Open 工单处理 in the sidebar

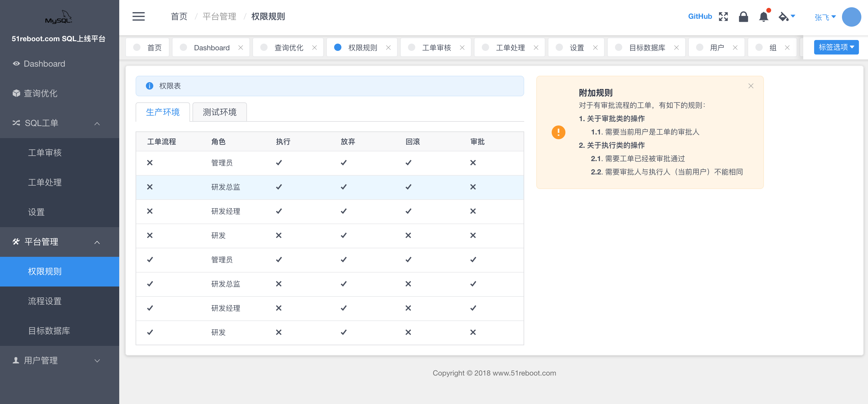pos(60,182)
